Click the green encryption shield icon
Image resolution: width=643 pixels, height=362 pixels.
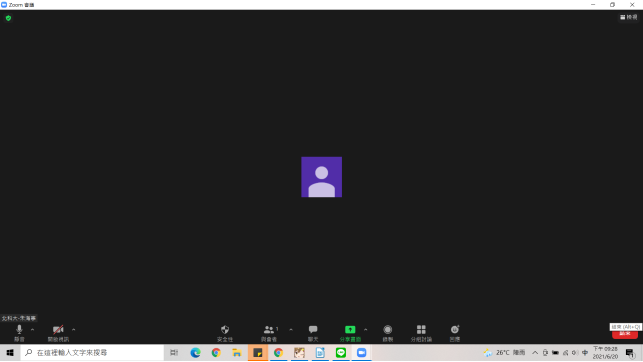[8, 18]
